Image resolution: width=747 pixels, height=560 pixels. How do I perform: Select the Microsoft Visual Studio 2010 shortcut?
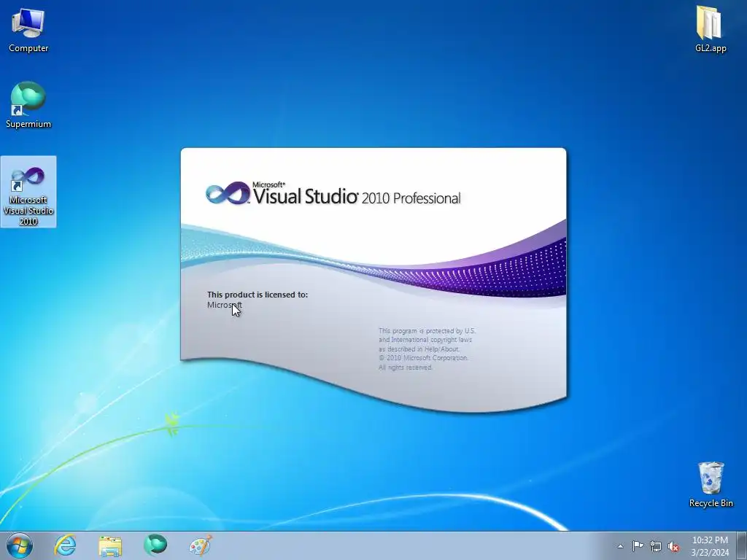point(28,192)
